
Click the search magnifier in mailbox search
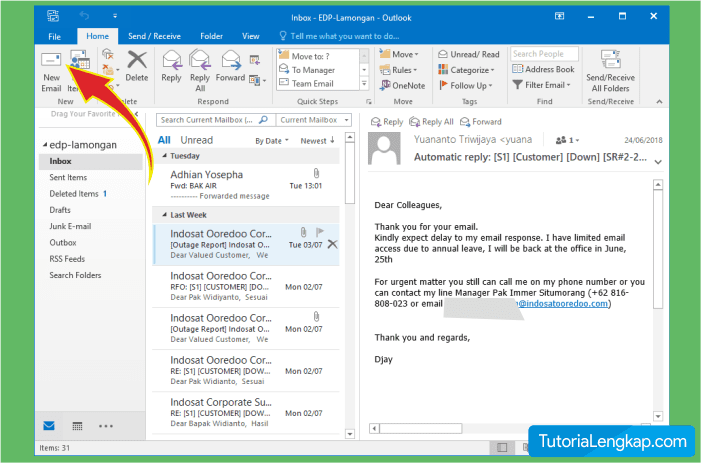263,120
